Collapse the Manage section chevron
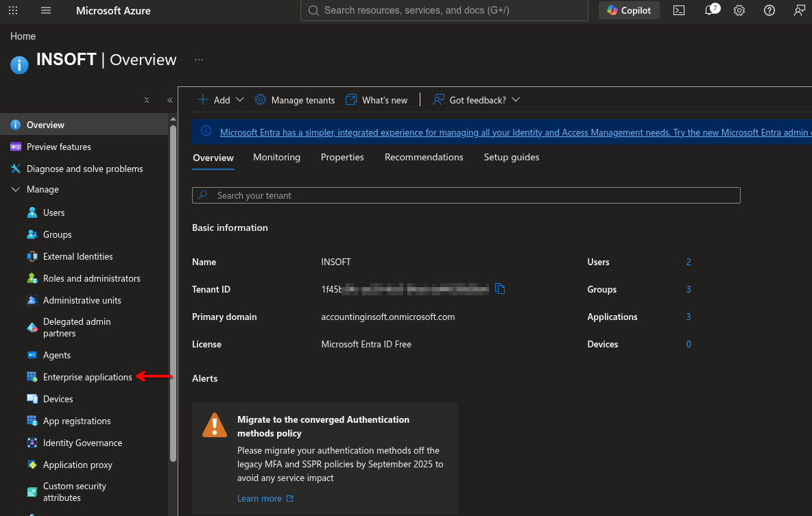Screen dimensions: 812x516 click(16, 189)
